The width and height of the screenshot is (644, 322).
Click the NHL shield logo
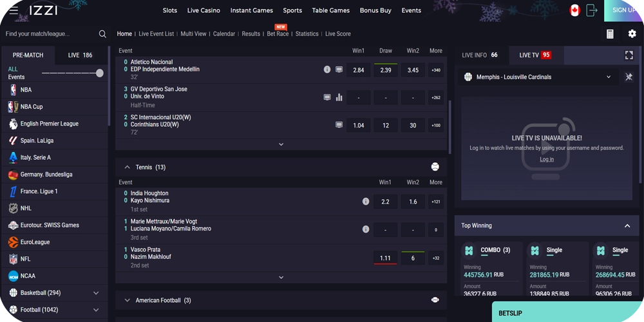[x=13, y=208]
